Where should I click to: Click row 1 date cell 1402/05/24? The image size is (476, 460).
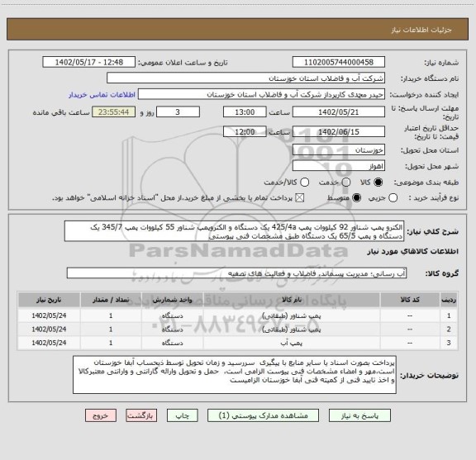(49, 315)
